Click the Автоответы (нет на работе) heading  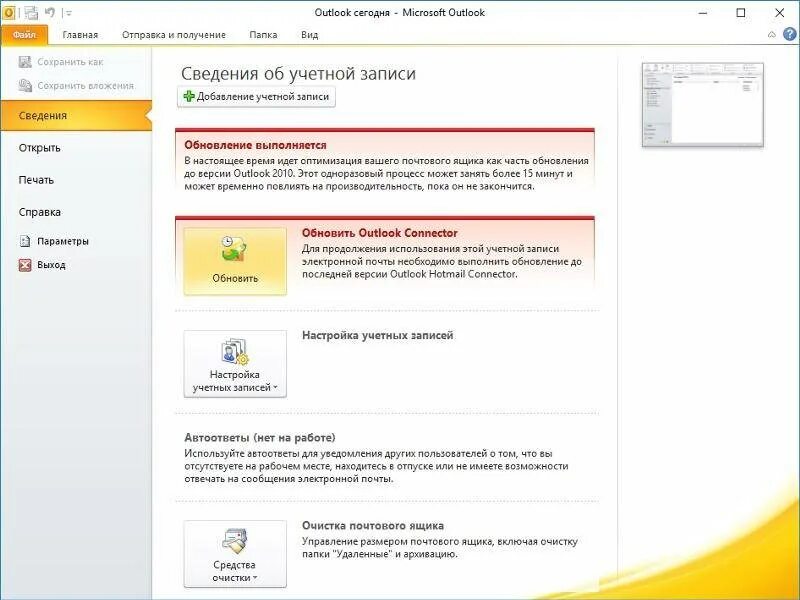(x=260, y=438)
